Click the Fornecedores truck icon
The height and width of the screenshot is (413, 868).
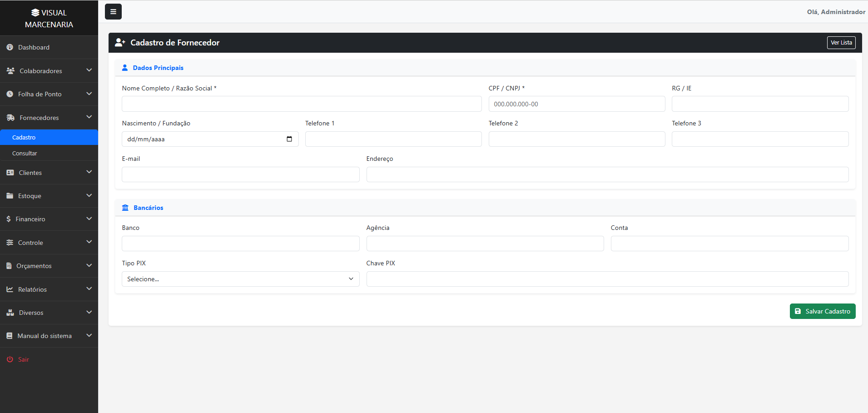[x=10, y=118]
